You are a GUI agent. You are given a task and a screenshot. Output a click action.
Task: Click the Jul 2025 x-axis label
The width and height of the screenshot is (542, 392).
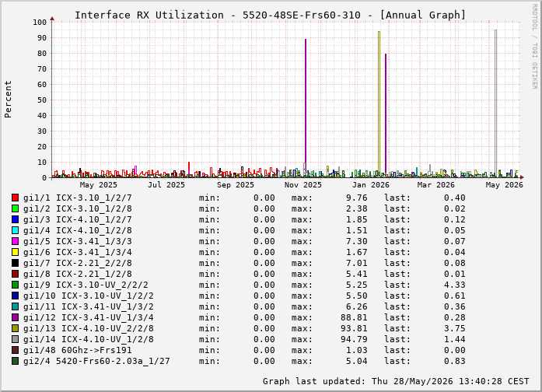tap(166, 185)
